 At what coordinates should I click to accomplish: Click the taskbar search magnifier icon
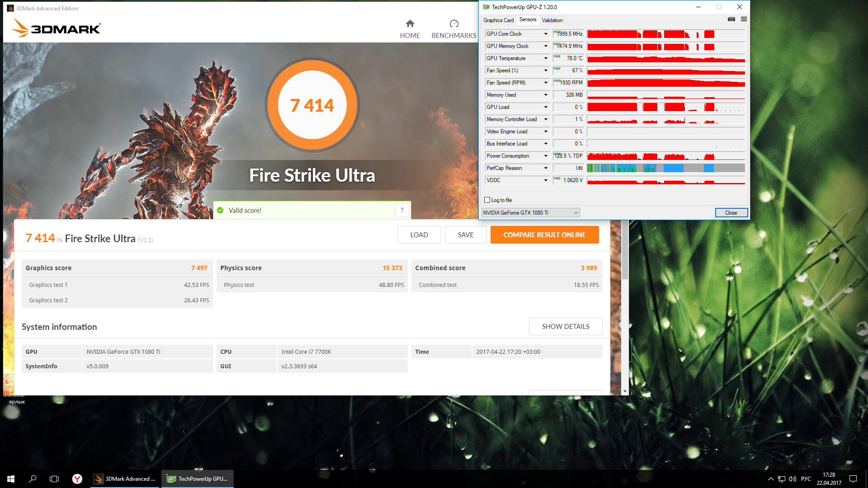[x=33, y=479]
